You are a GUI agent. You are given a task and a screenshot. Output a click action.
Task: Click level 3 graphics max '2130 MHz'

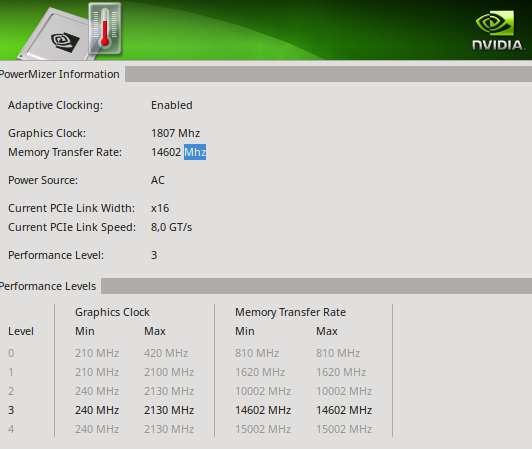[x=169, y=410]
